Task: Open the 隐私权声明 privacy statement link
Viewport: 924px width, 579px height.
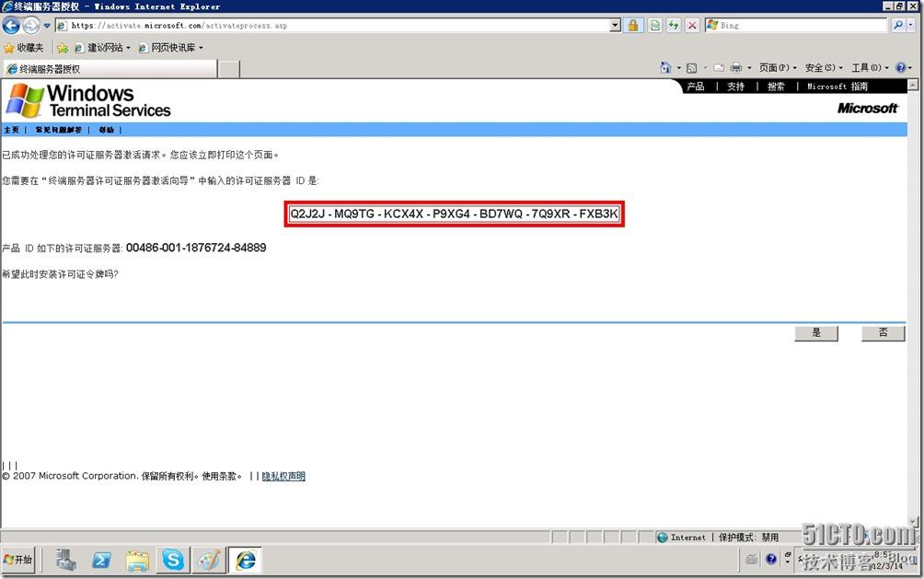Action: point(283,477)
